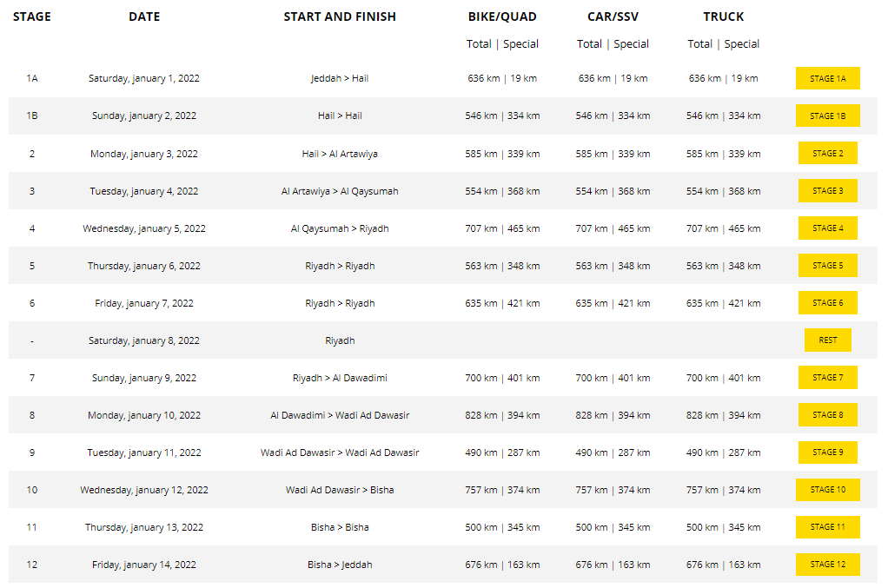Click the CAR/SSV column header

tap(613, 17)
